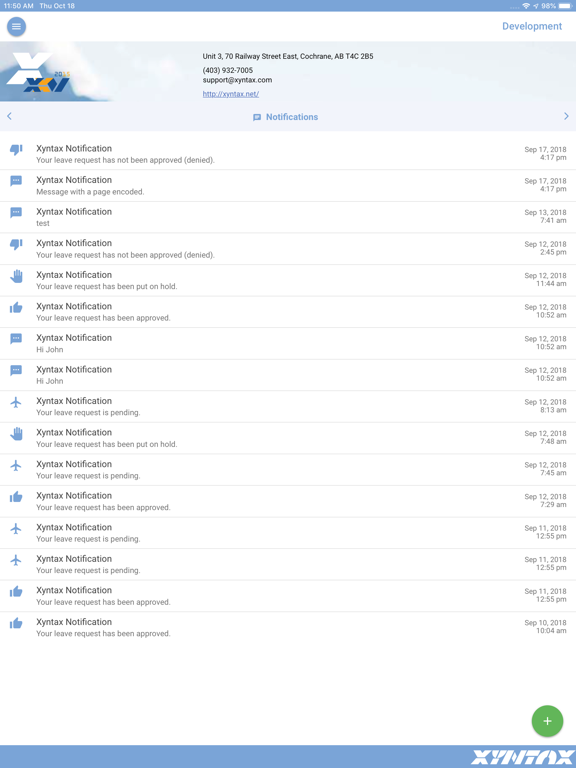Open on-hold leave request from 11:44 am
Screen dimensions: 576x768
(x=288, y=281)
